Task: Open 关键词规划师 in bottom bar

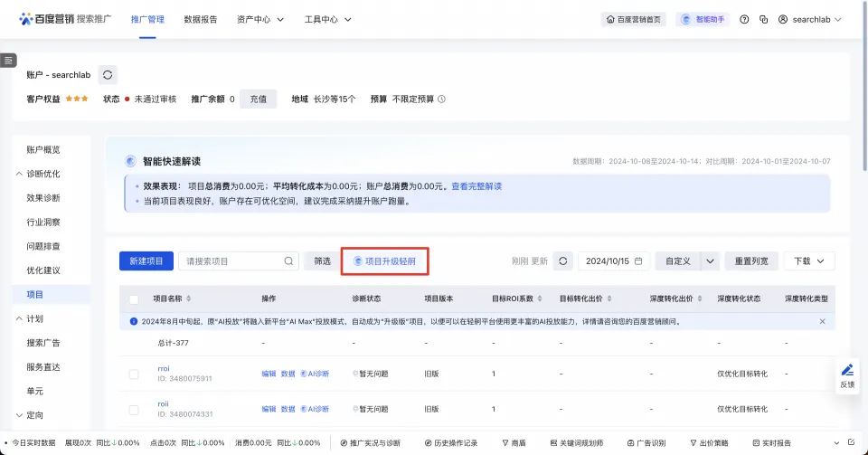Action: tap(577, 443)
